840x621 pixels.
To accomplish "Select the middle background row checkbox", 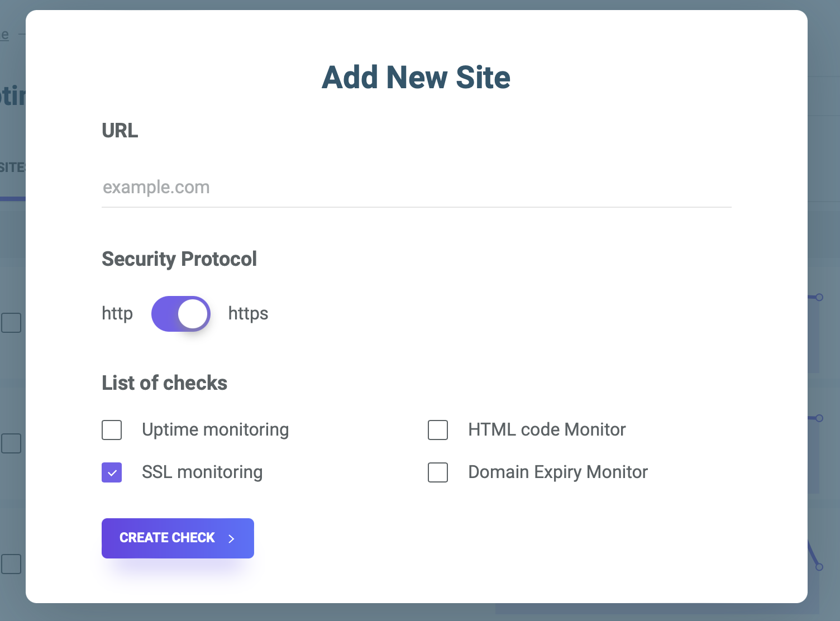I will click(11, 443).
